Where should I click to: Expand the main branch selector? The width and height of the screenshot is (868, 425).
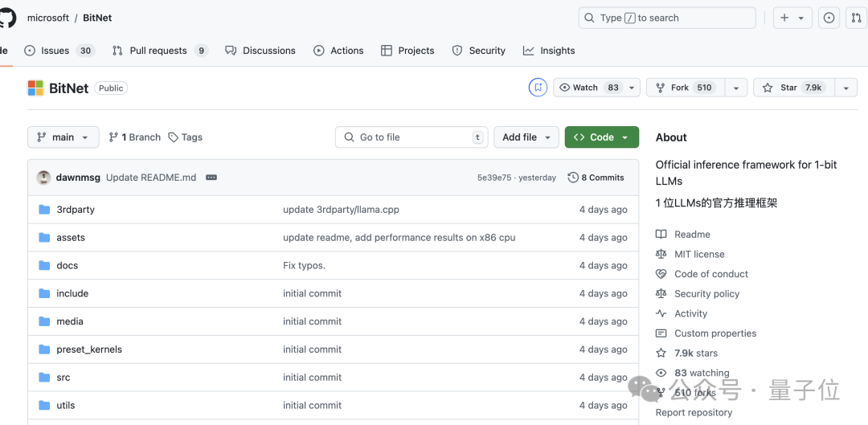click(x=63, y=137)
